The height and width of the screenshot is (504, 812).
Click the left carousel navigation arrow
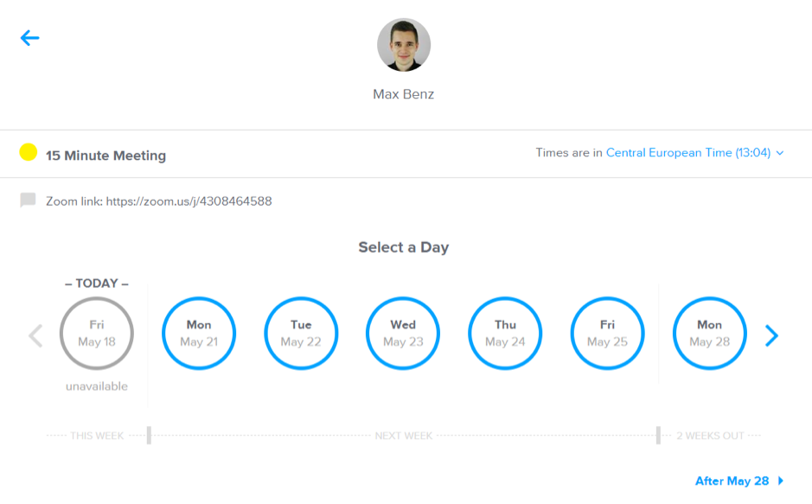(35, 335)
